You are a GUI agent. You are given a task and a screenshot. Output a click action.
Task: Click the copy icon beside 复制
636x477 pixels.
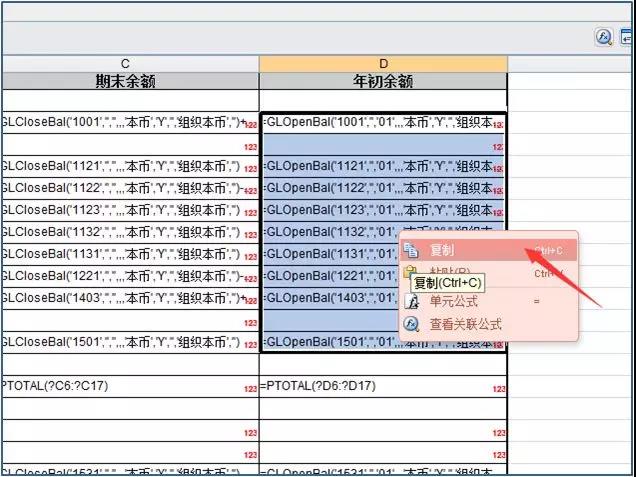tap(411, 250)
